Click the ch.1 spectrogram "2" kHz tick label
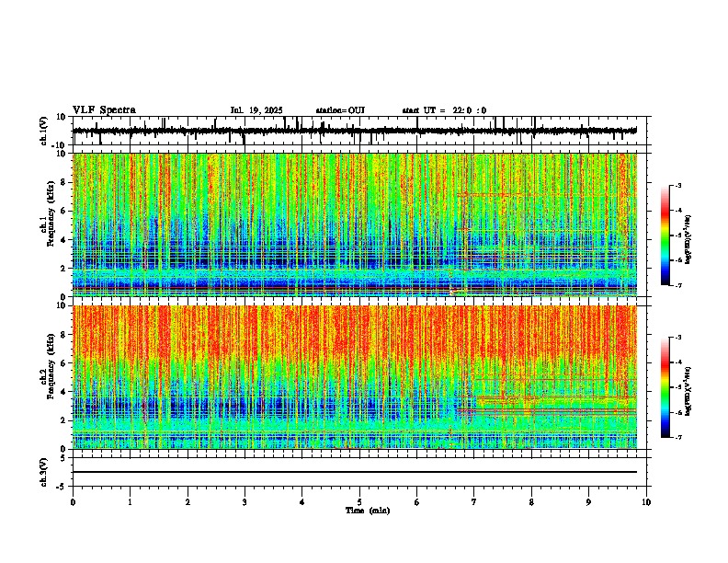 click(x=63, y=269)
